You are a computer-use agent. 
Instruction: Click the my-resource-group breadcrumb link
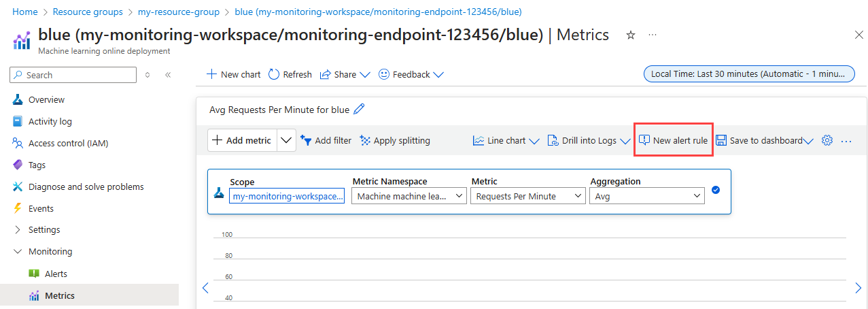click(179, 12)
